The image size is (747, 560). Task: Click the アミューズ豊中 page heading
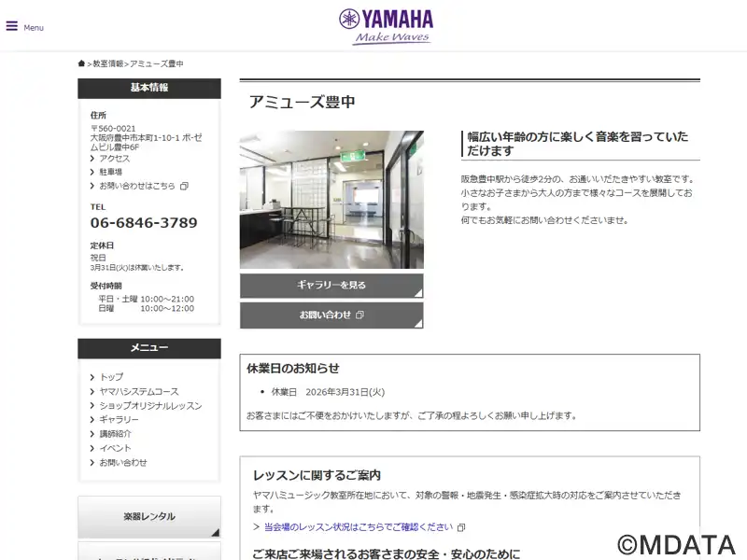302,102
